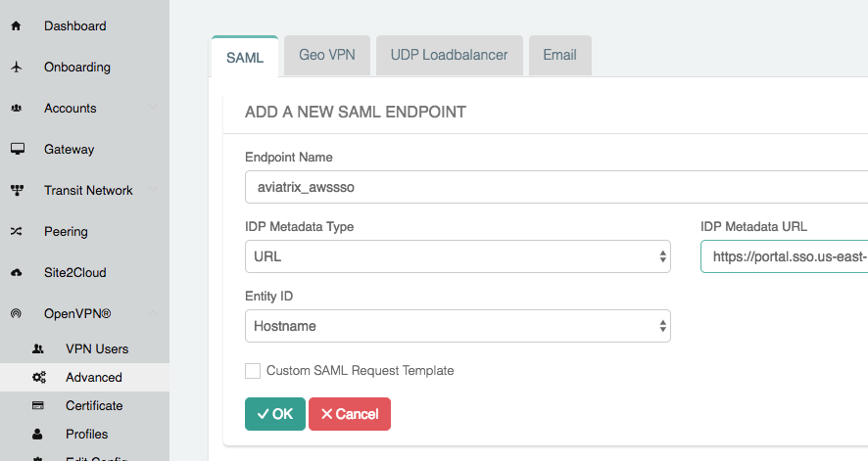Enable Custom SAML Request Template checkbox

253,371
